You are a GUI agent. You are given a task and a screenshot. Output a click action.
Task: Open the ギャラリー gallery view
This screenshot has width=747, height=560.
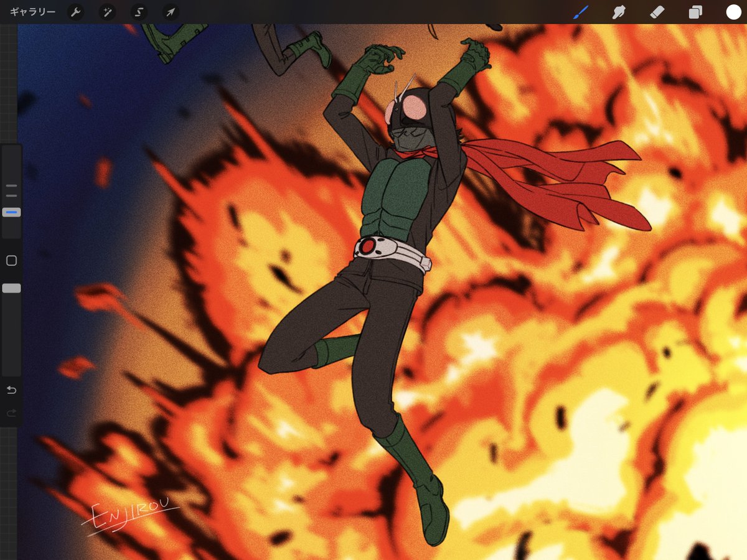click(32, 12)
